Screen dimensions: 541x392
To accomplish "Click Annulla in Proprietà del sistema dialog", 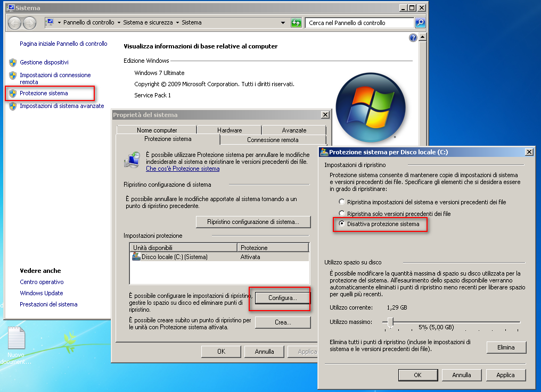I will click(x=264, y=352).
